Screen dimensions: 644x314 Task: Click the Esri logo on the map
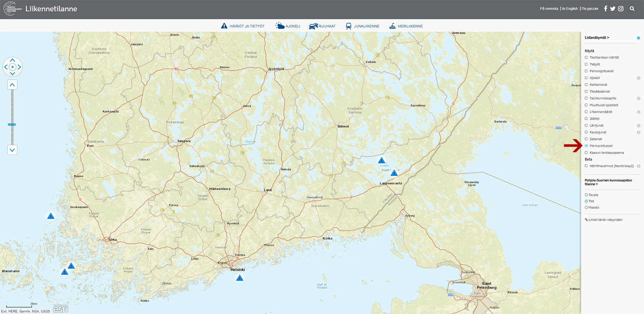pyautogui.click(x=60, y=309)
